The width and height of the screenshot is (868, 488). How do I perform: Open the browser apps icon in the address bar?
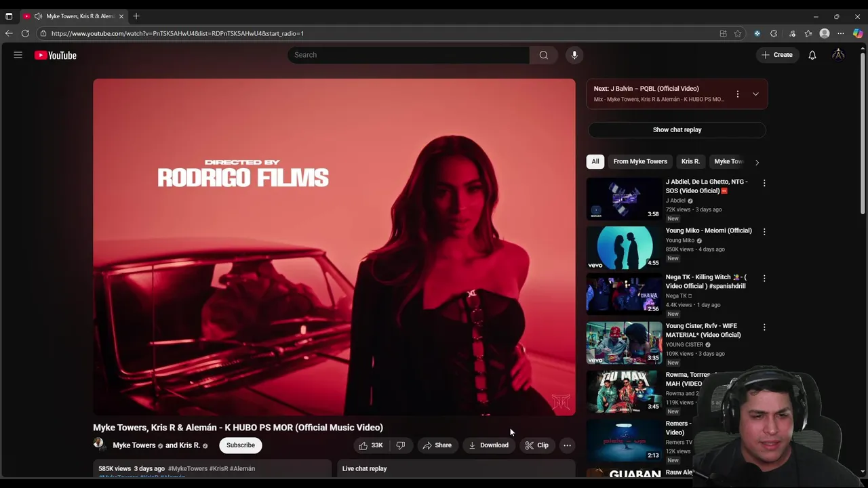tap(723, 33)
